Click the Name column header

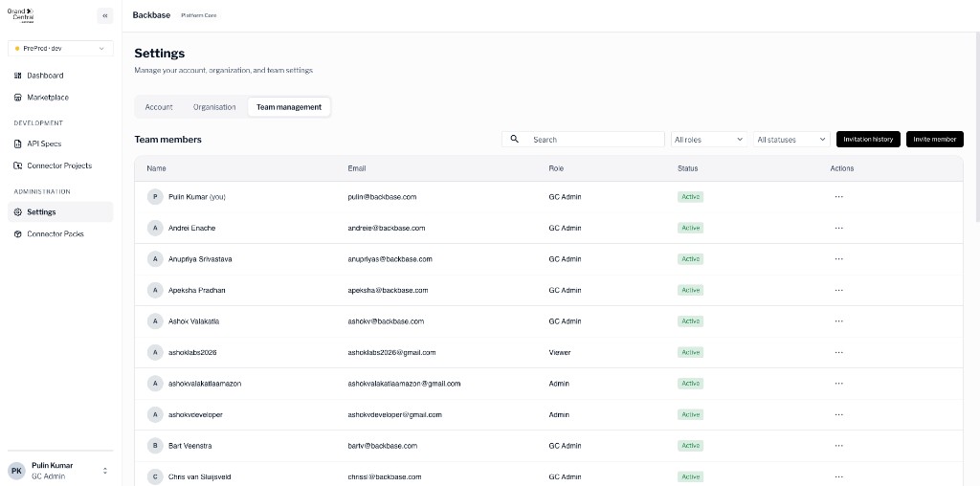tap(156, 168)
